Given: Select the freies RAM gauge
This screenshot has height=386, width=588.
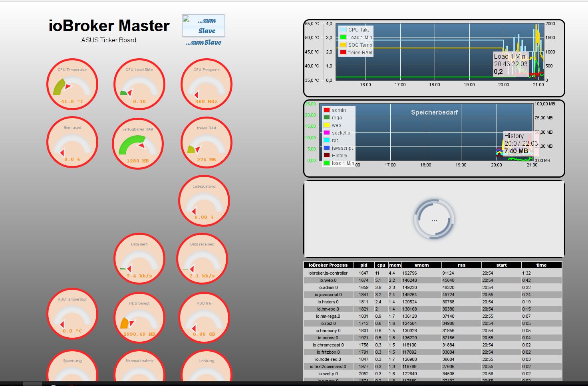Looking at the screenshot, I should point(207,143).
